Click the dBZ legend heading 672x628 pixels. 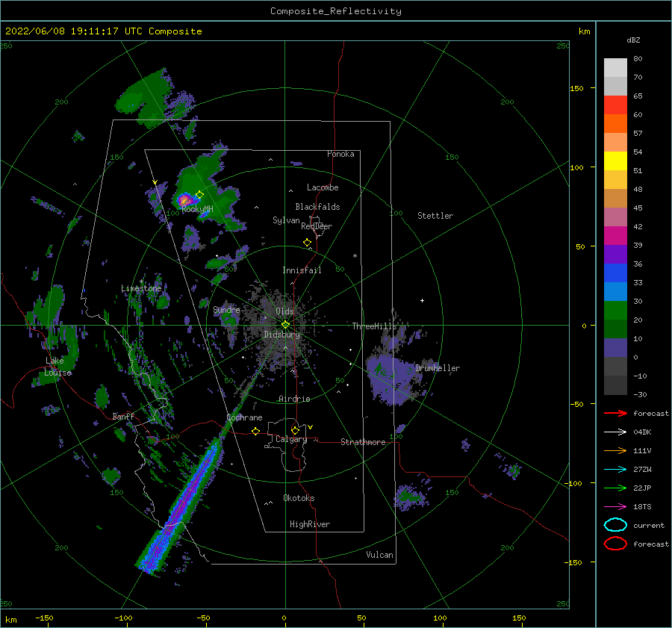(x=633, y=40)
